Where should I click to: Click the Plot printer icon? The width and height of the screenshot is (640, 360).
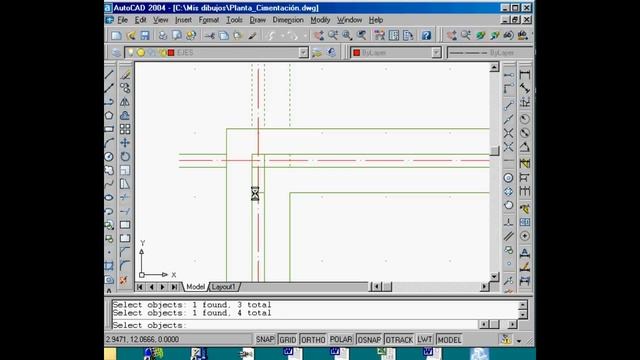point(163,36)
